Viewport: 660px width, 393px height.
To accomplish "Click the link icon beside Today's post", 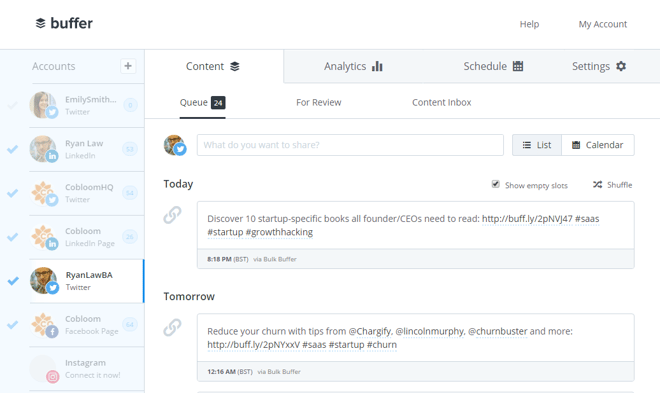I will [x=173, y=215].
